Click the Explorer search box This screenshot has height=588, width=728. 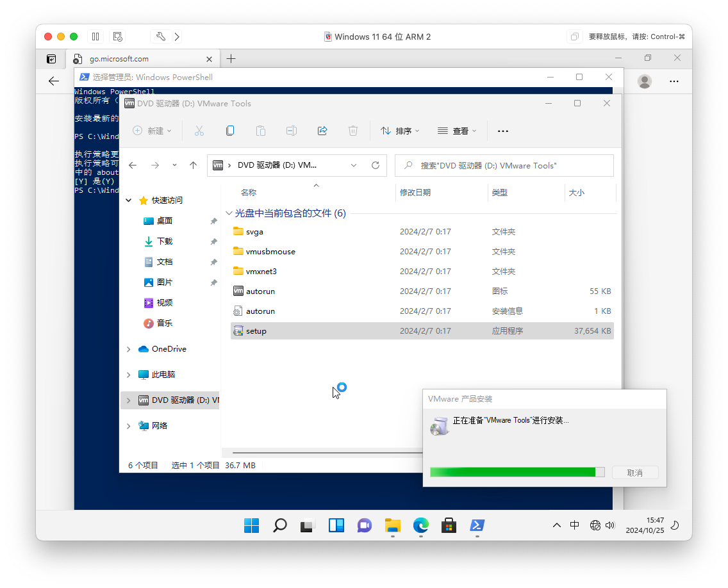504,166
